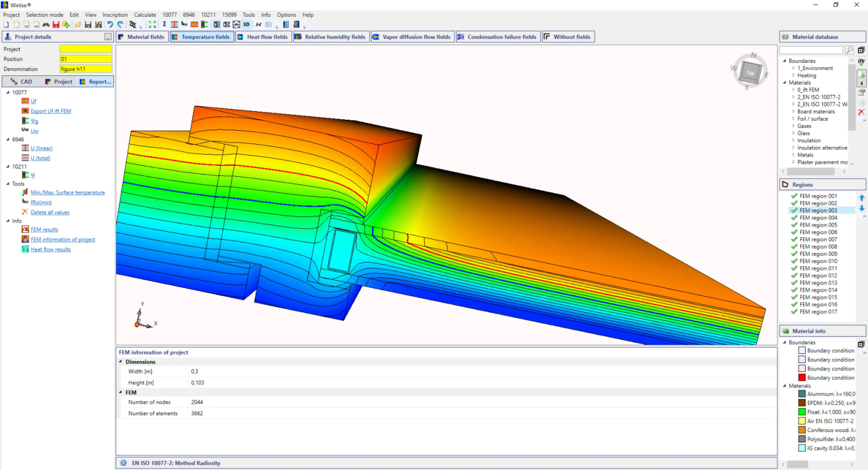Open Min./Max. Surface temperature tool
This screenshot has width=868, height=470.
click(x=68, y=192)
